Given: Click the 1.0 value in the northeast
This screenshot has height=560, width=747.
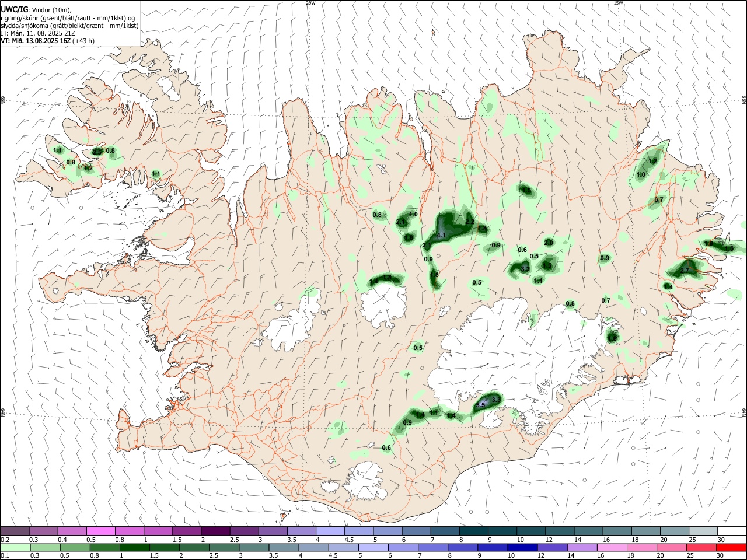Looking at the screenshot, I should pos(641,175).
